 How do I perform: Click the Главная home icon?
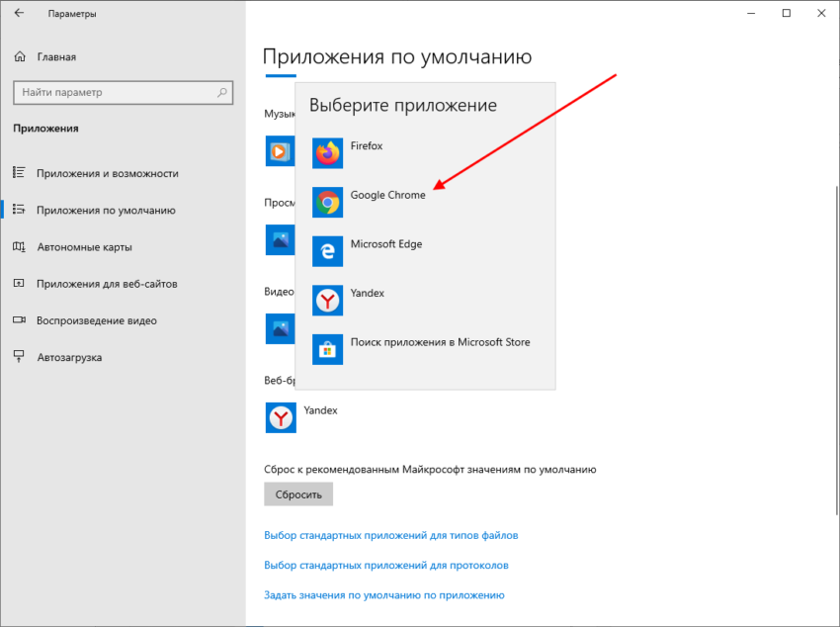(x=20, y=57)
